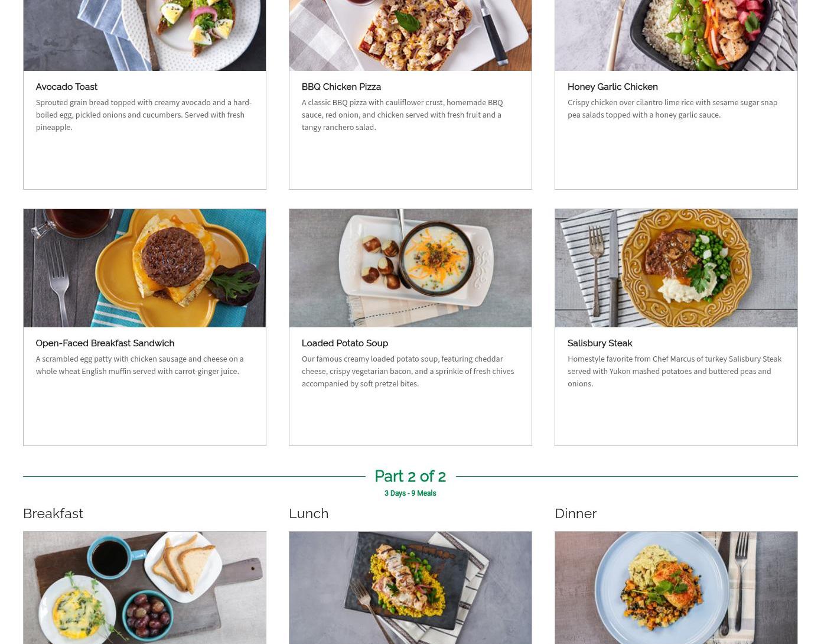Open the Part 2 dinner blue plate photo

point(676,588)
